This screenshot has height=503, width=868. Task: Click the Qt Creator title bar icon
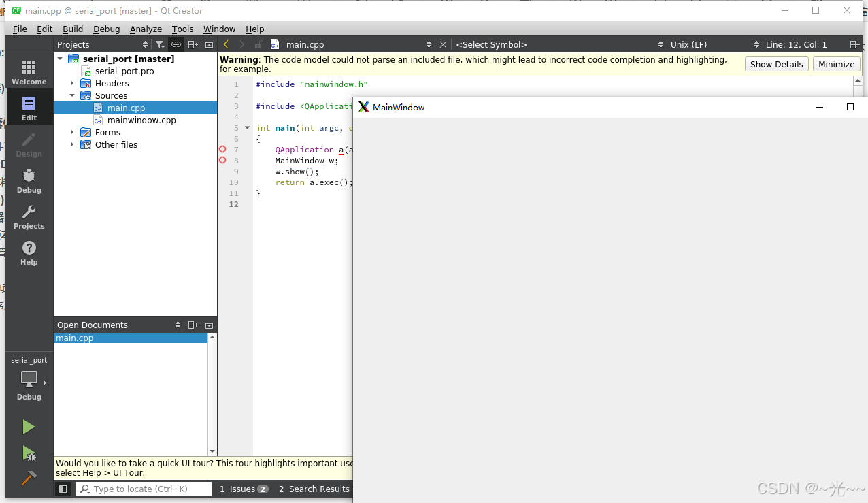[16, 10]
